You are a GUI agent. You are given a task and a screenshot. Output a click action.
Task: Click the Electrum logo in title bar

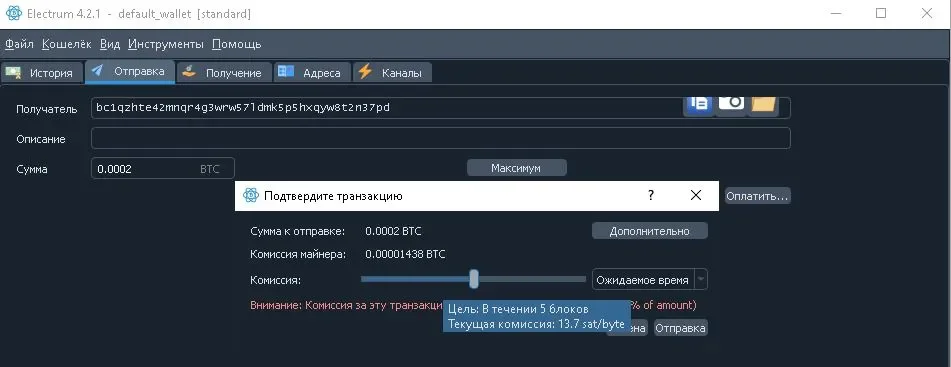[13, 13]
